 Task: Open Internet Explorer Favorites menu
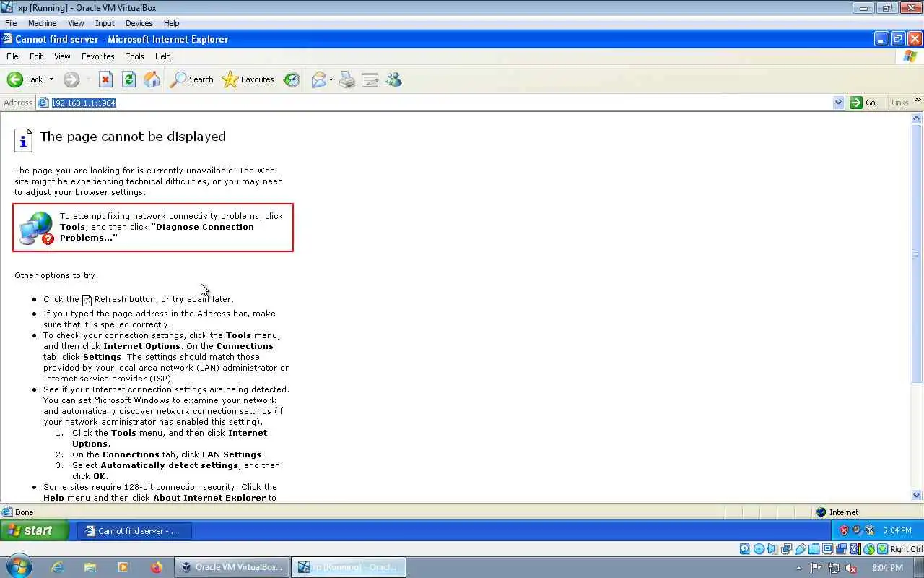97,56
